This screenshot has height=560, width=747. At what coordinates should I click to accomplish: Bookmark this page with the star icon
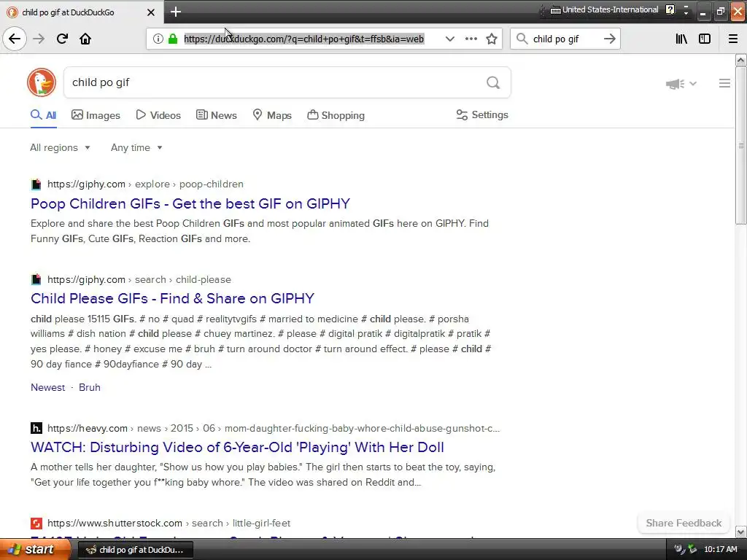(x=492, y=39)
